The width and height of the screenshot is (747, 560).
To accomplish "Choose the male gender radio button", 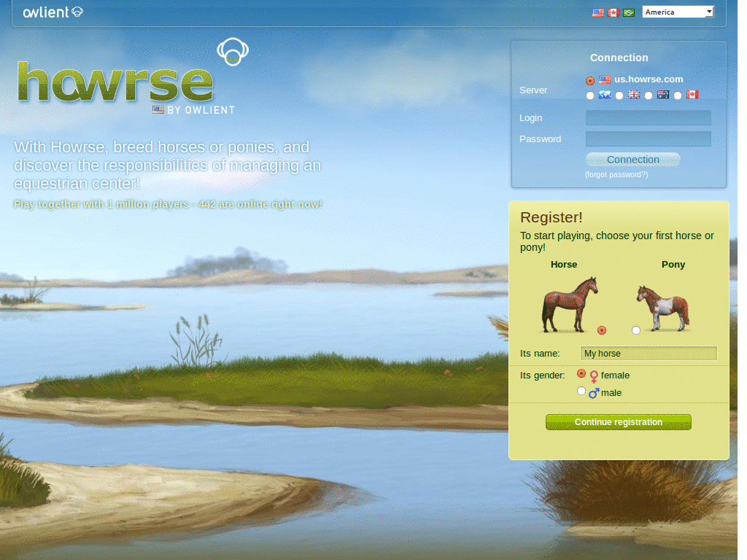I will pos(581,391).
